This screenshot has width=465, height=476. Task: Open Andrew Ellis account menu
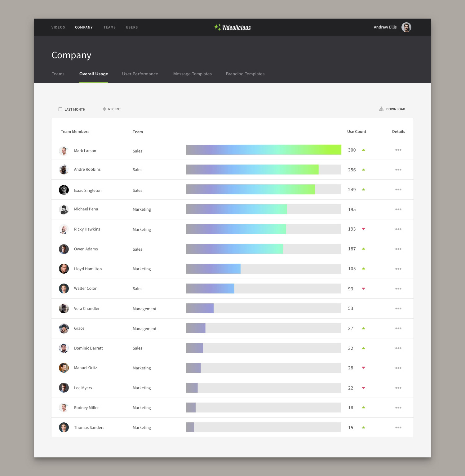392,27
